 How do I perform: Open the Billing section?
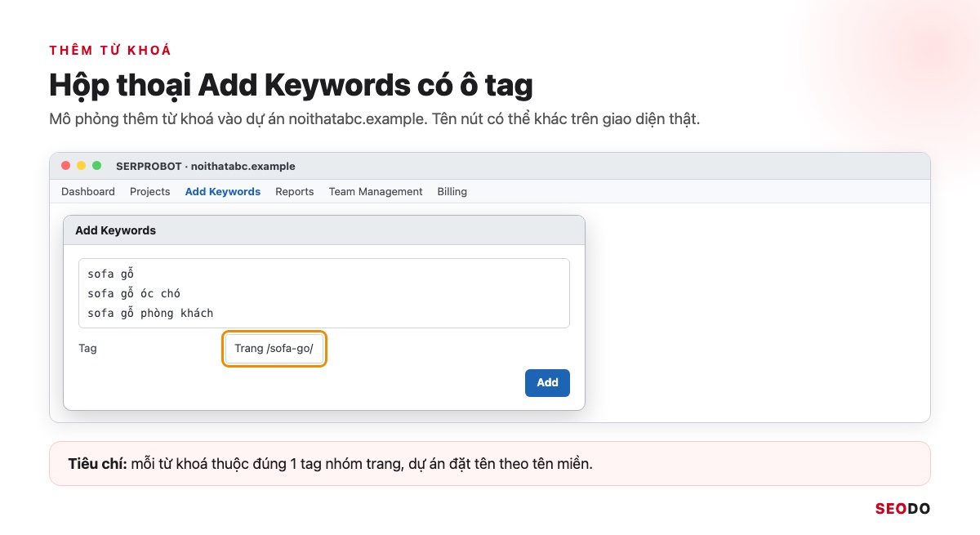tap(452, 192)
